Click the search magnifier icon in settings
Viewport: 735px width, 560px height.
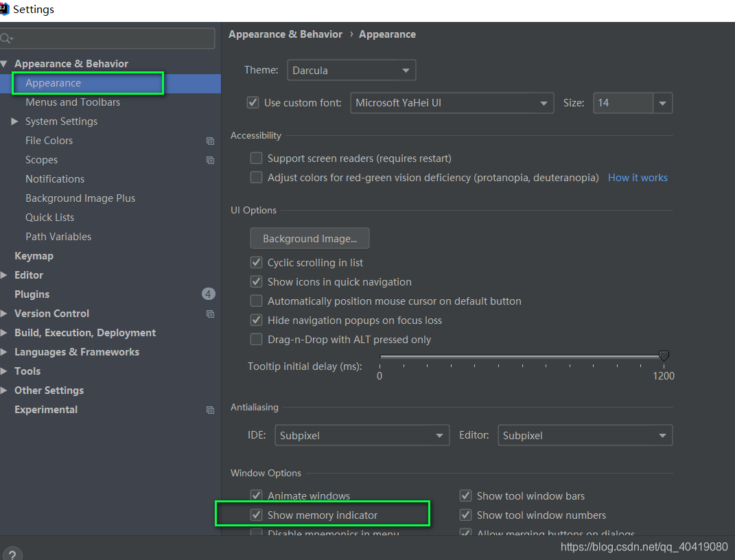click(x=7, y=38)
